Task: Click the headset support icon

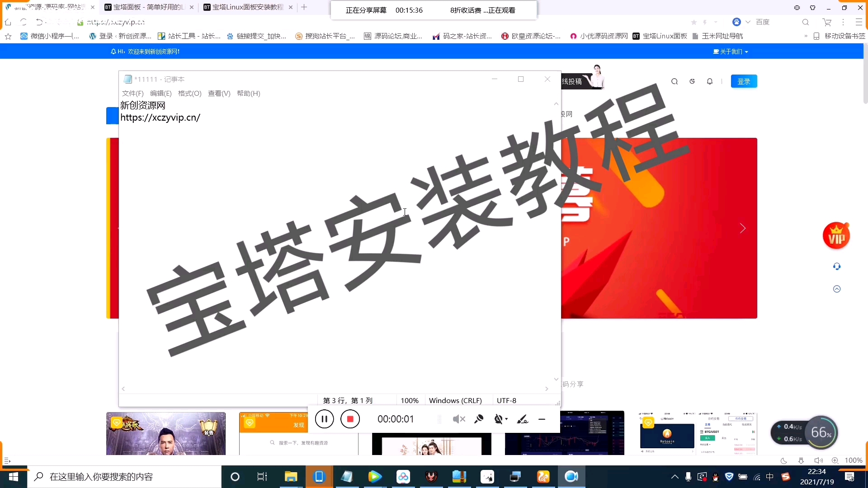Action: point(836,266)
